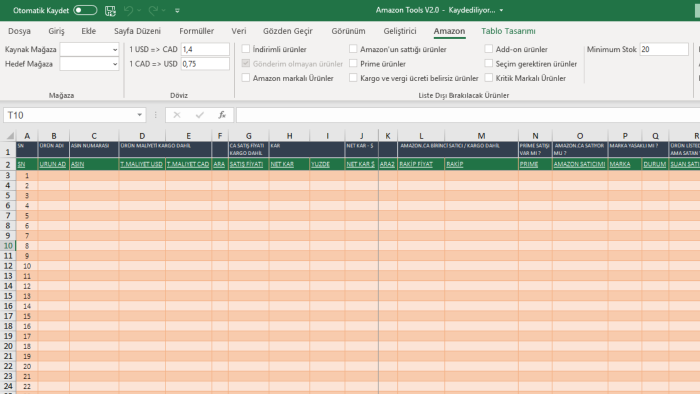Click the T.MALIYET USD header link

142,164
